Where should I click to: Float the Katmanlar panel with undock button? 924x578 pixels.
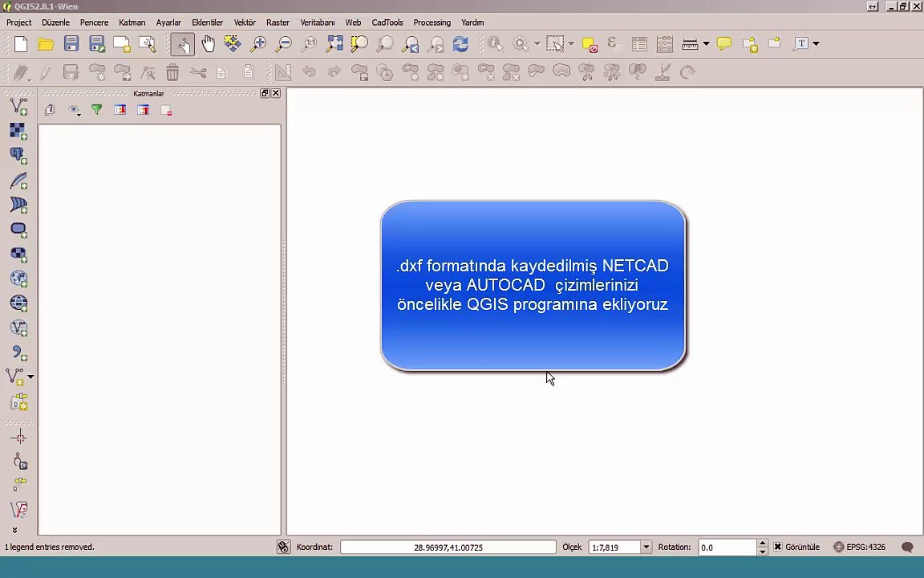tap(265, 93)
